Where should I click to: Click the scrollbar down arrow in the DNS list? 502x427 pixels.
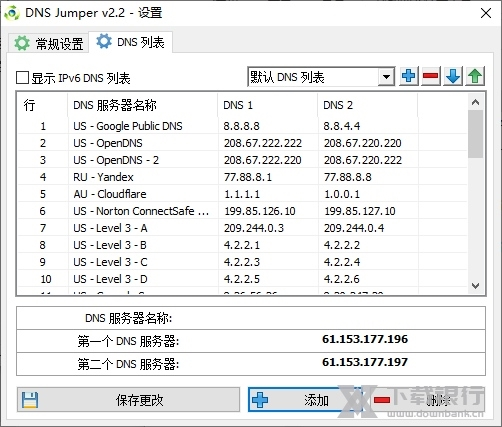point(476,286)
